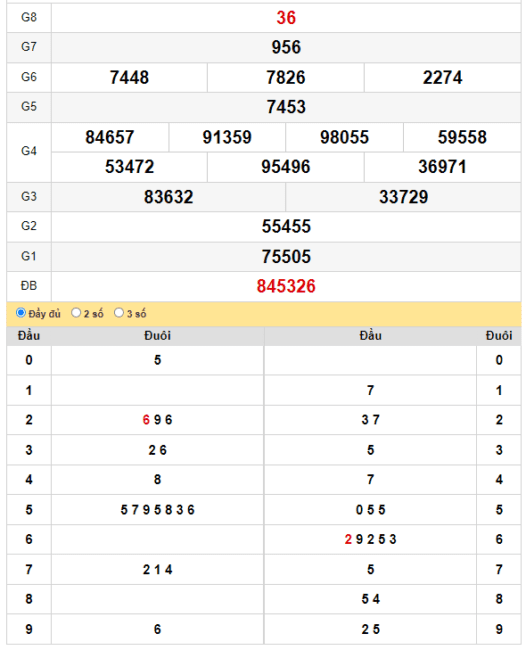Select the "Đầy đủ" radio button

pyautogui.click(x=21, y=313)
